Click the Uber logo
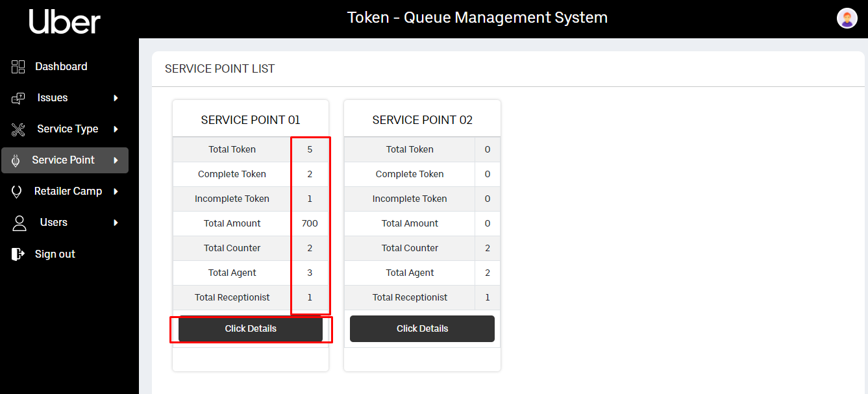 (x=65, y=21)
